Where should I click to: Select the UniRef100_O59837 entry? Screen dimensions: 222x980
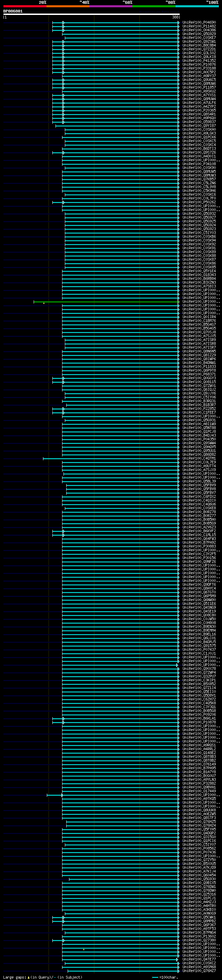tap(199, 122)
